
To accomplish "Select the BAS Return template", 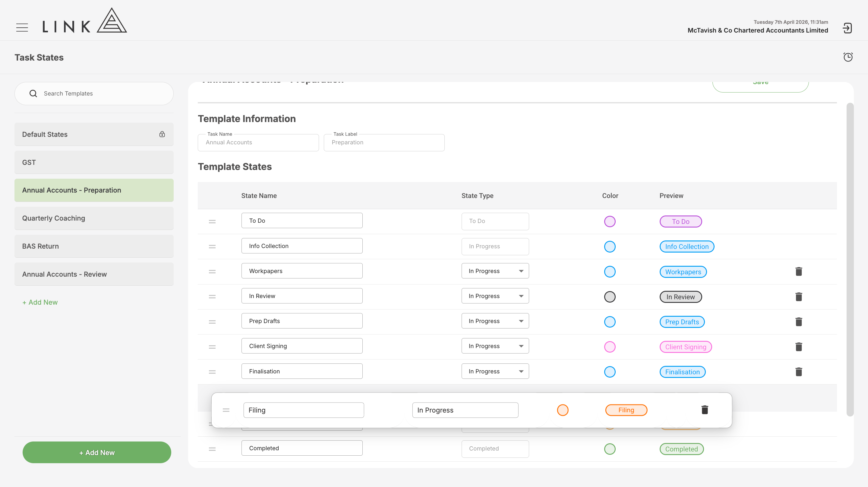I will point(94,246).
